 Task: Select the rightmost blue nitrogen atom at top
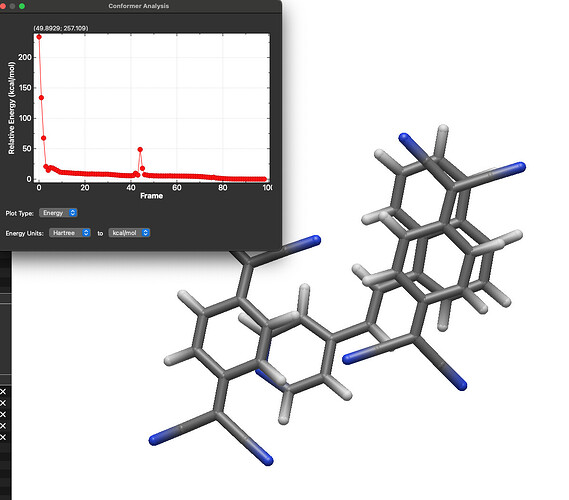(x=519, y=167)
